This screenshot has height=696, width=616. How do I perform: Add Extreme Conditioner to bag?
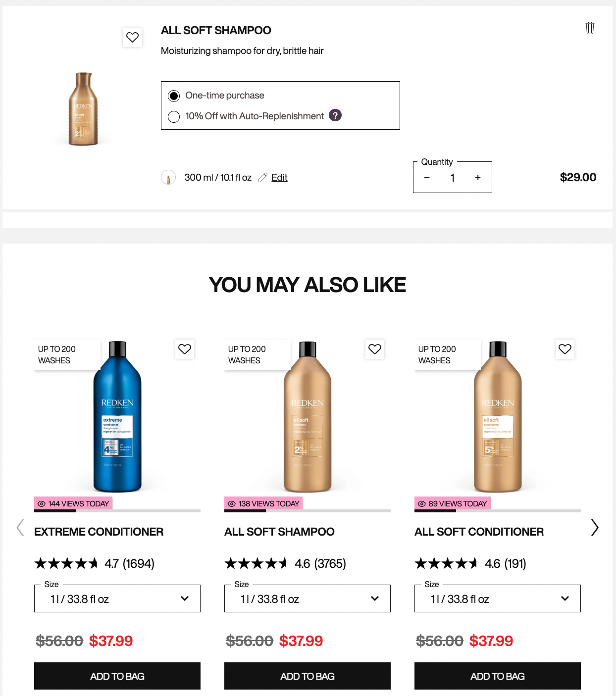[x=117, y=676]
